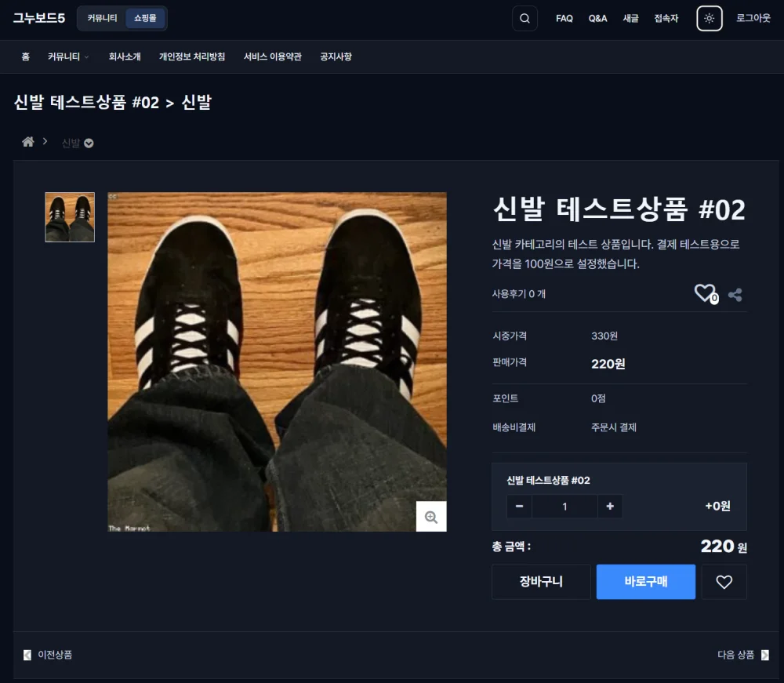Add to wishlist via heart icon with count
784x683 pixels.
click(x=706, y=294)
